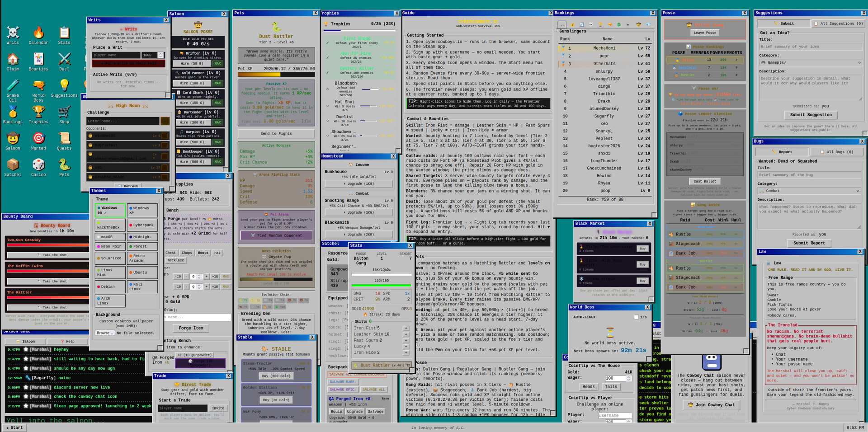
Task: Select the Ubuntu theme
Action: [142, 272]
